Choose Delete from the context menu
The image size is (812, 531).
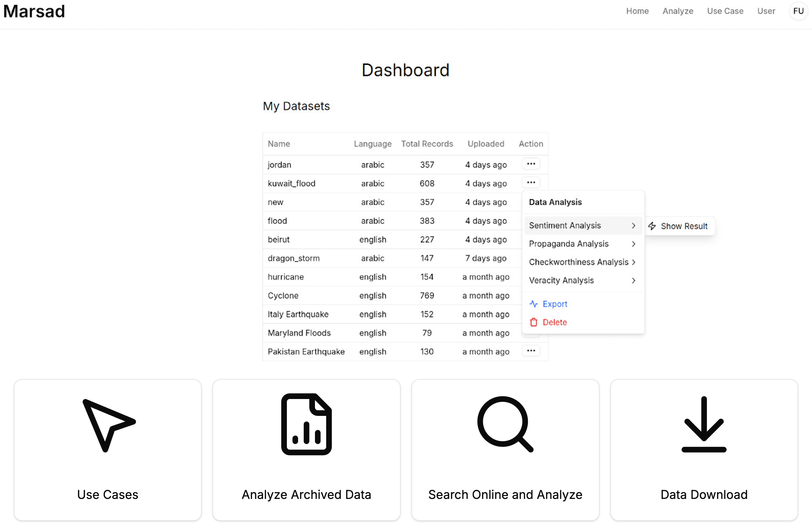click(554, 322)
